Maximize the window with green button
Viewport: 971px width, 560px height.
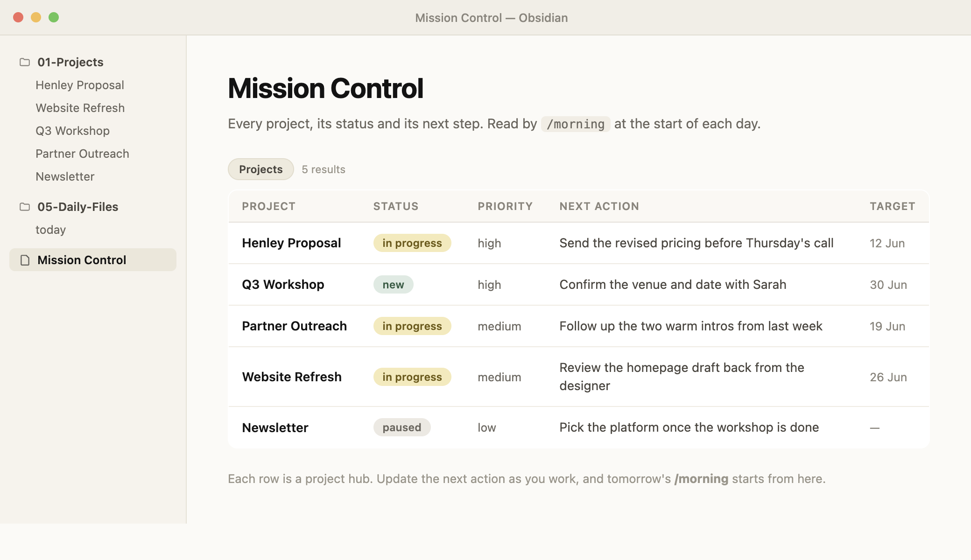(x=54, y=17)
